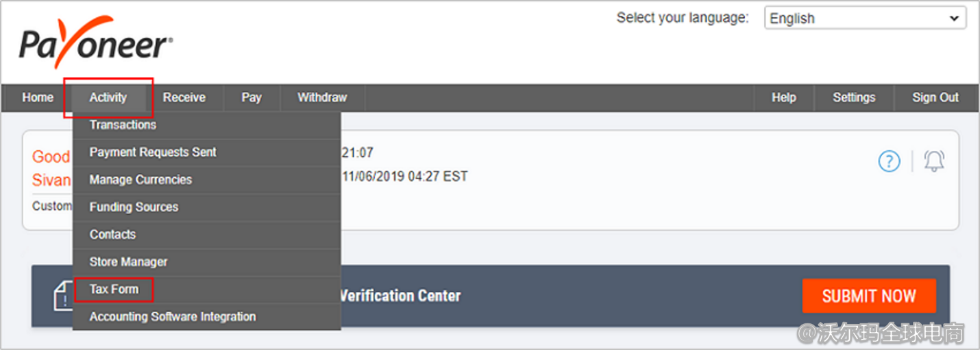Image resolution: width=980 pixels, height=350 pixels.
Task: Open Funding Sources from the menu
Action: 134,207
